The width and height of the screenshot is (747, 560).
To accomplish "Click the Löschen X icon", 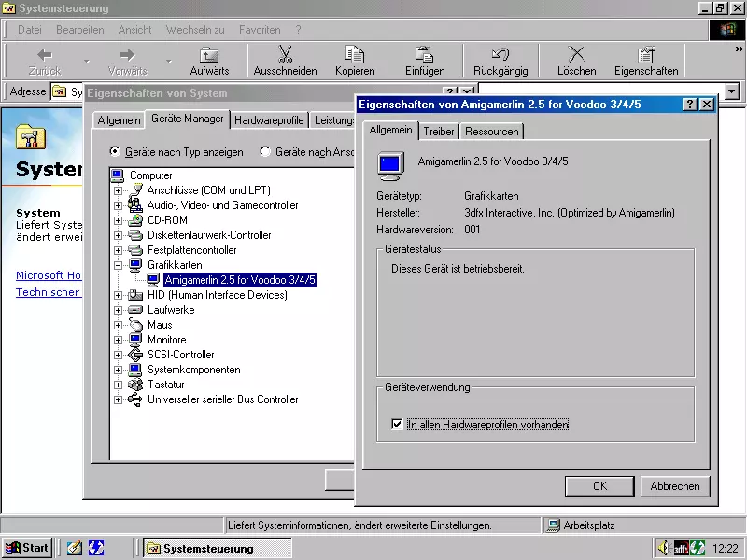I will click(576, 54).
